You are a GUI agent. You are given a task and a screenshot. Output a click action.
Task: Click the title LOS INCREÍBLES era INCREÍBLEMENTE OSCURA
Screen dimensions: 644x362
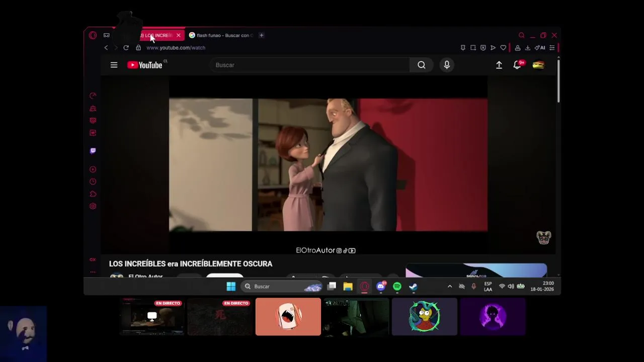191,263
